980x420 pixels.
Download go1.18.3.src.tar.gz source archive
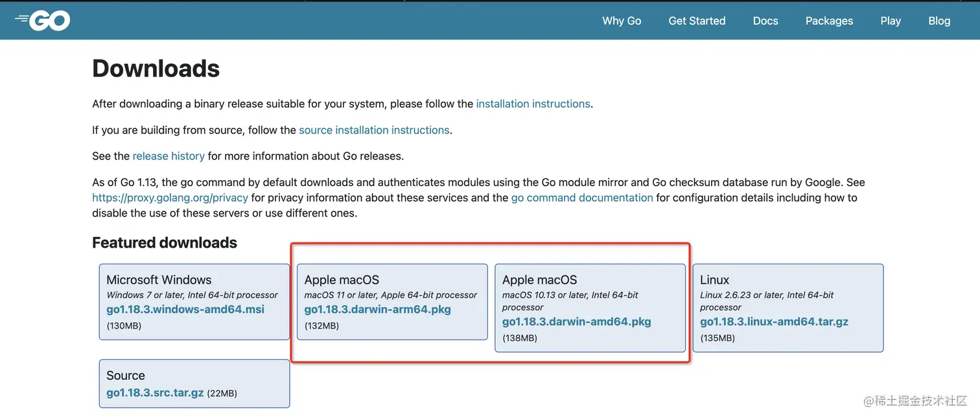coord(155,393)
